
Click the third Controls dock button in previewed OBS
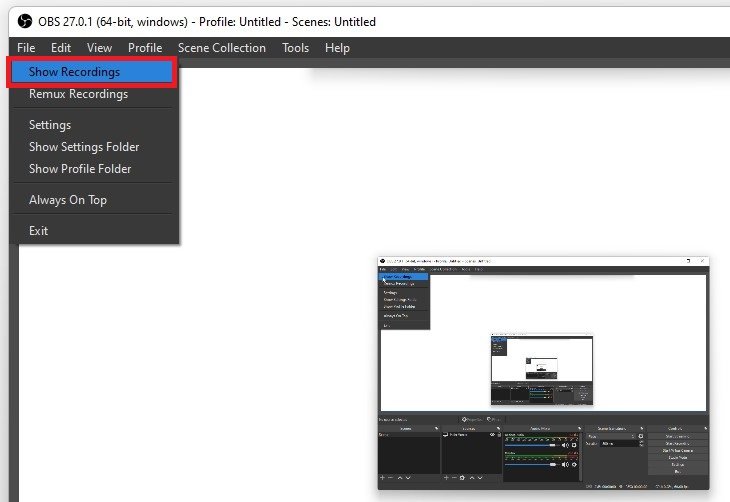[678, 450]
